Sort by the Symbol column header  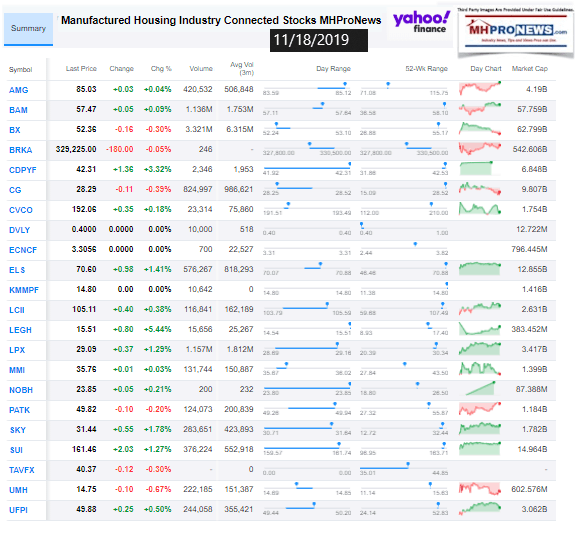click(x=20, y=69)
